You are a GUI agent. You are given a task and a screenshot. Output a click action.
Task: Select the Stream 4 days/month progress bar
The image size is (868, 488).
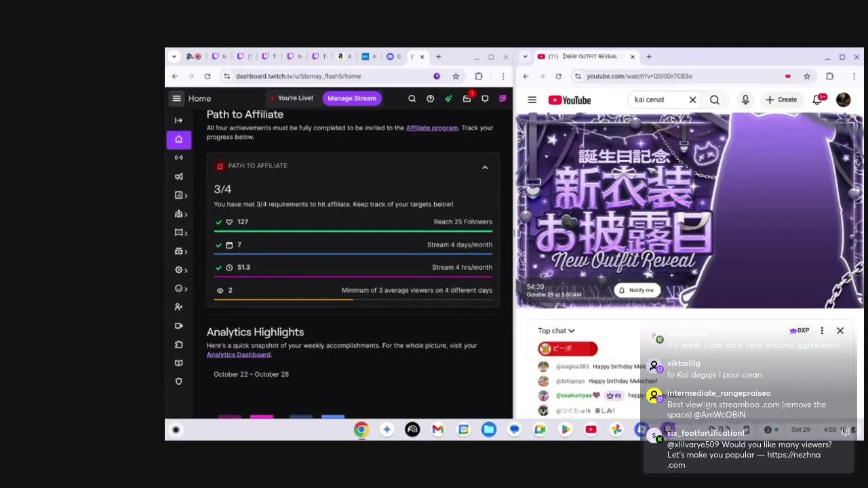tap(353, 253)
